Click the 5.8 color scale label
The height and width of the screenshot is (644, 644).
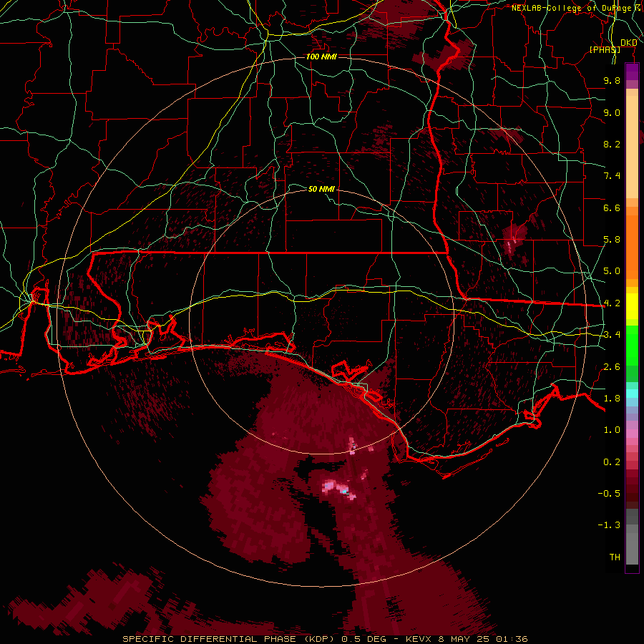pyautogui.click(x=612, y=240)
